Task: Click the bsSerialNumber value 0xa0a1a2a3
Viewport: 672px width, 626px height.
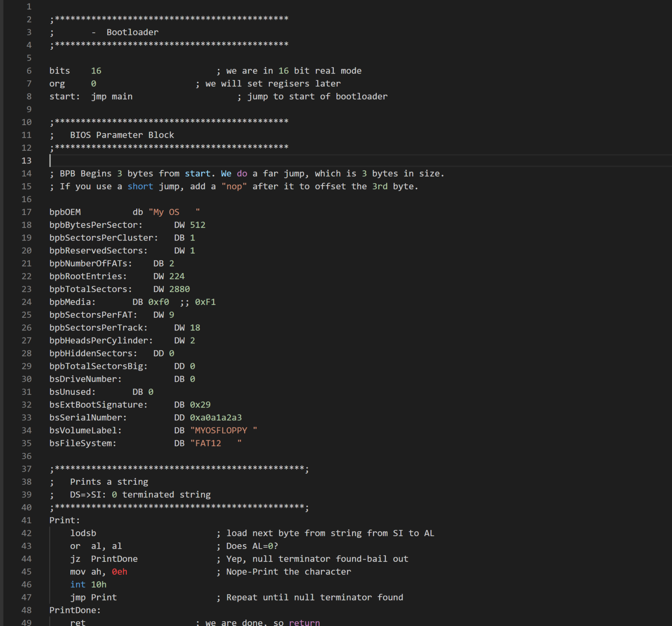Action: [x=216, y=417]
